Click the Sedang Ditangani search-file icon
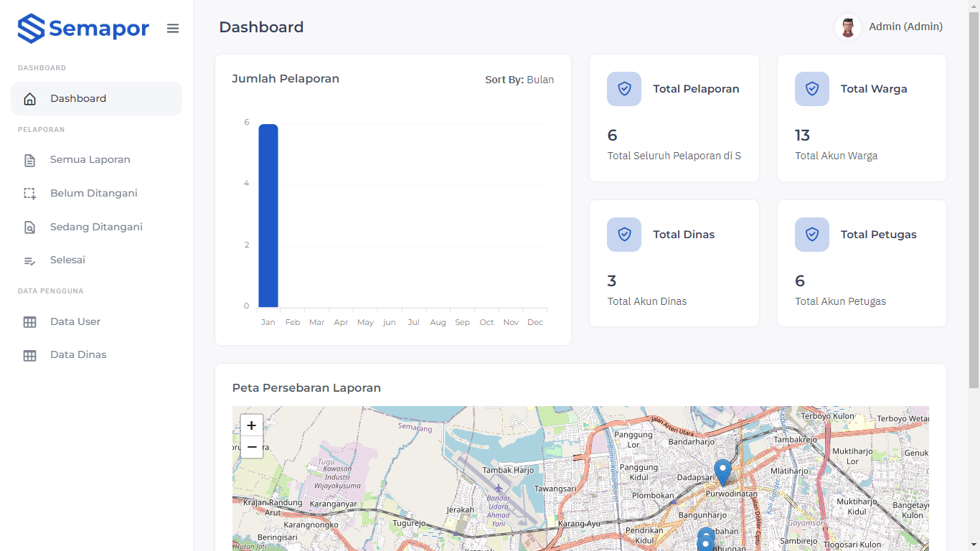980x551 pixels. point(29,227)
